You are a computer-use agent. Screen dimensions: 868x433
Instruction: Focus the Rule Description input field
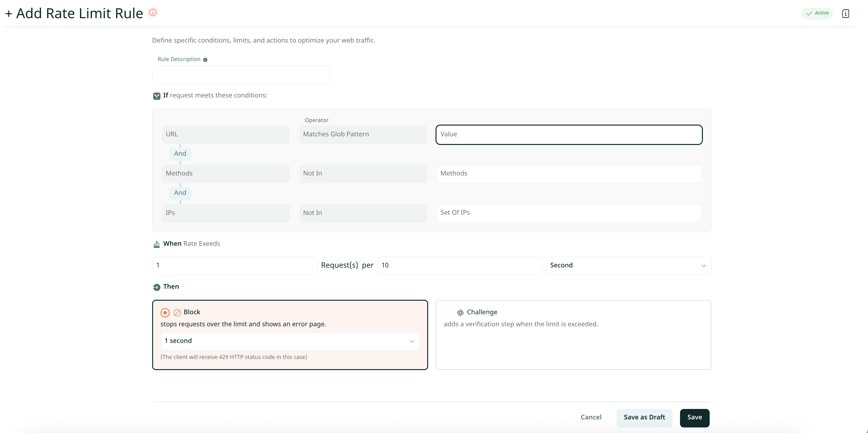pos(241,74)
